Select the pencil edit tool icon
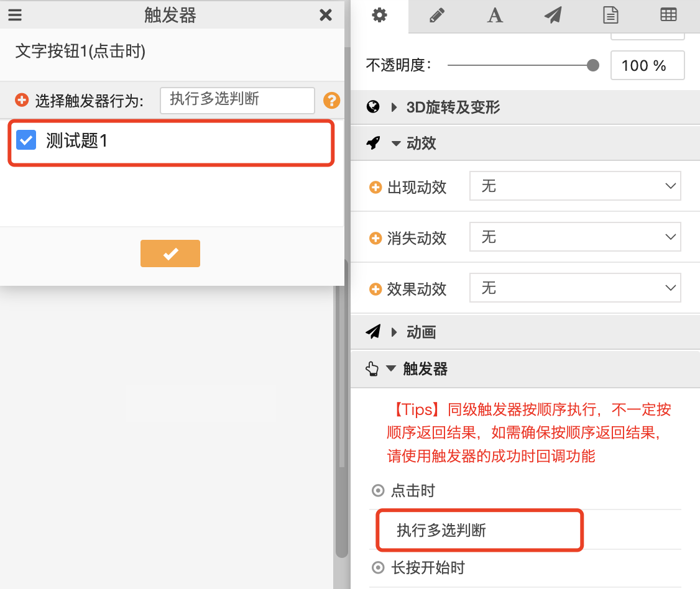This screenshot has height=589, width=700. [437, 15]
